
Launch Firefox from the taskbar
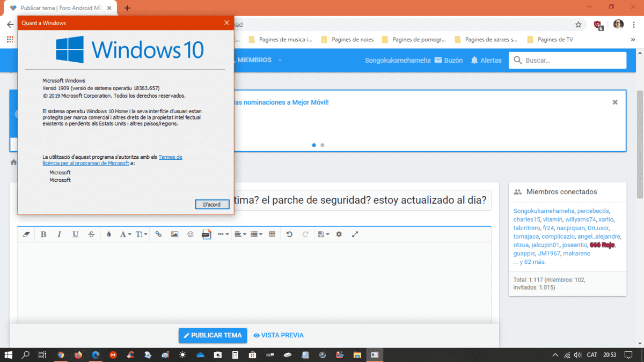tap(78, 354)
